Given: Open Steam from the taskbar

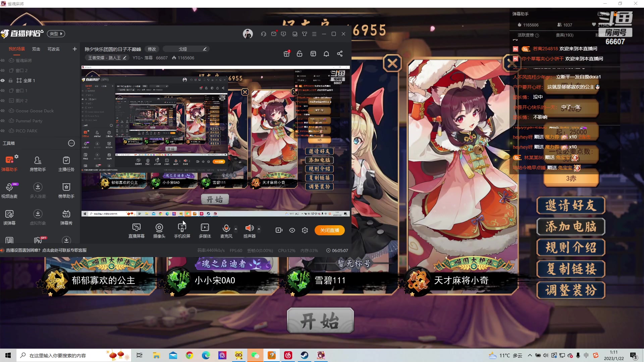Looking at the screenshot, I should click(x=305, y=355).
